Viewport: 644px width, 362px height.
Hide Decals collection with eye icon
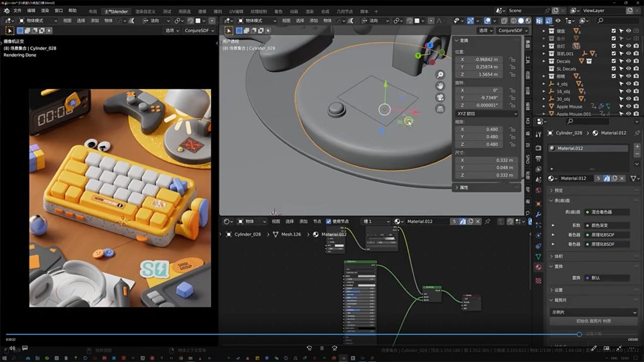[x=629, y=61]
